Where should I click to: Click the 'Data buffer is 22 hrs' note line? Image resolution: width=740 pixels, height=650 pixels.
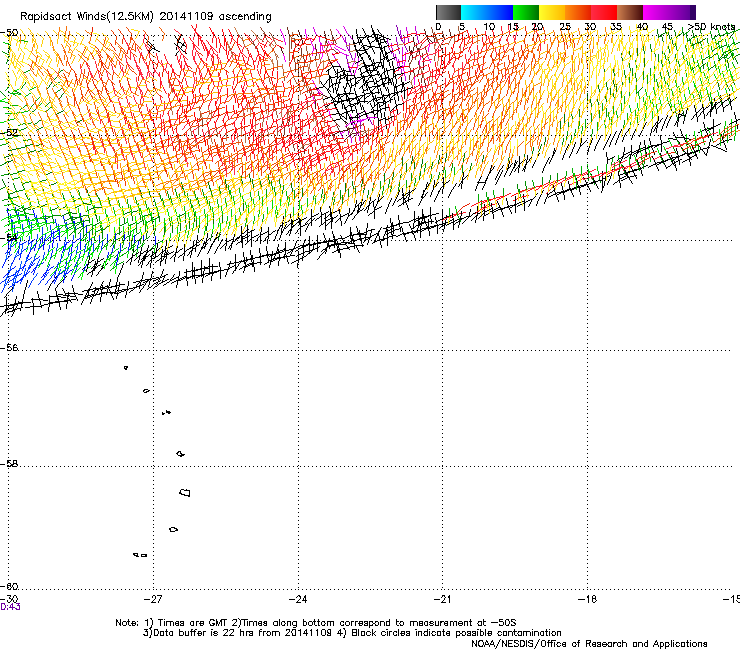point(352,633)
